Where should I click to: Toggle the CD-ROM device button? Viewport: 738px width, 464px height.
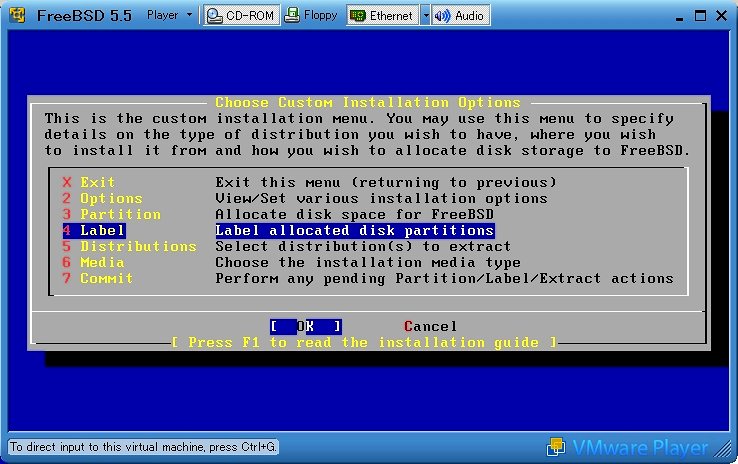coord(240,16)
